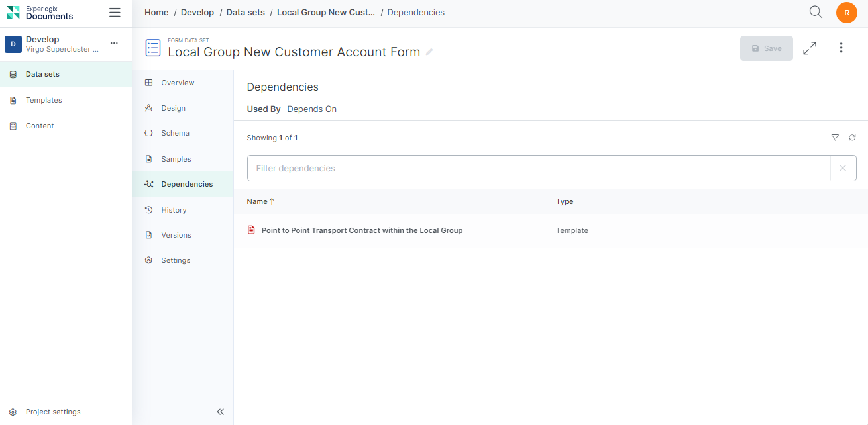Click the pencil icon to rename form
This screenshot has width=868, height=425.
[x=429, y=52]
